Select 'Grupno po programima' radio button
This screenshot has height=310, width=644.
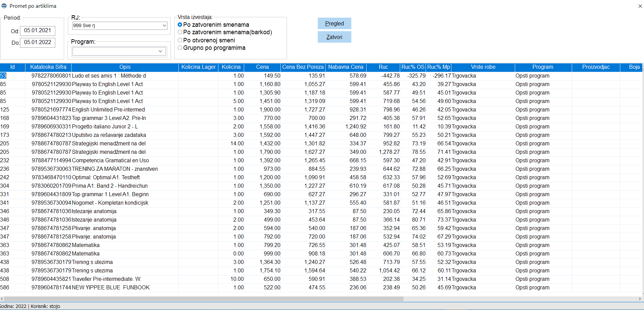(180, 48)
